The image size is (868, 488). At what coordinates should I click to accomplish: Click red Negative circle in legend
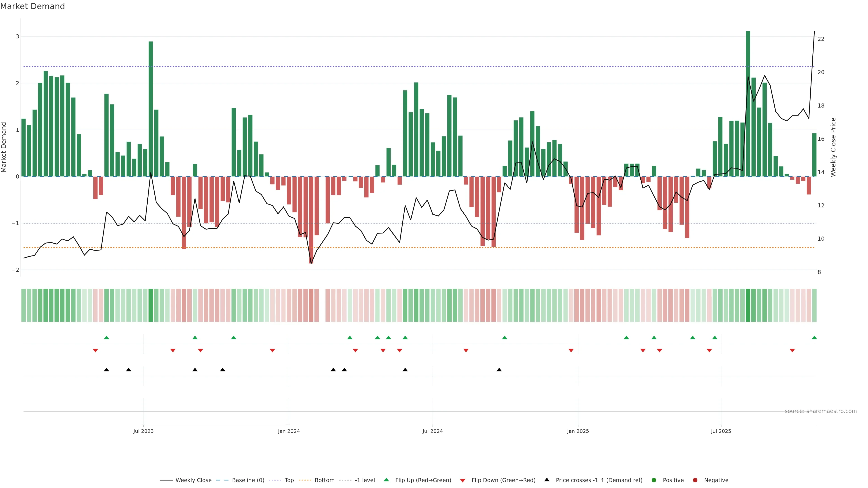tap(695, 480)
